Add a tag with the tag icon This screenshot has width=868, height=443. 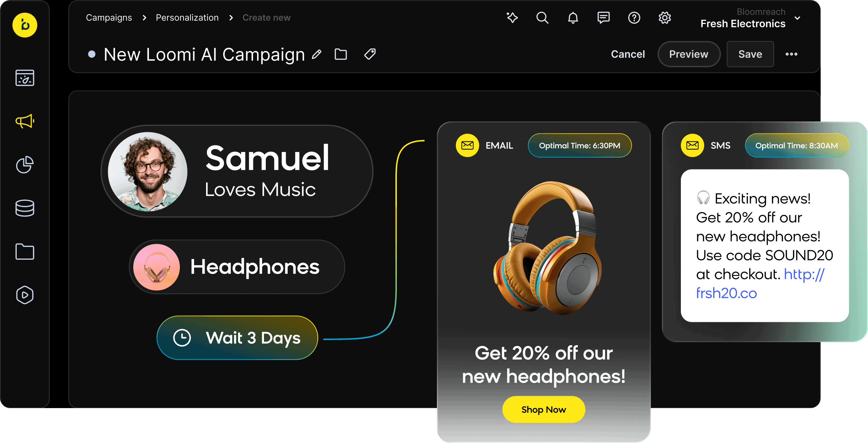(x=370, y=54)
